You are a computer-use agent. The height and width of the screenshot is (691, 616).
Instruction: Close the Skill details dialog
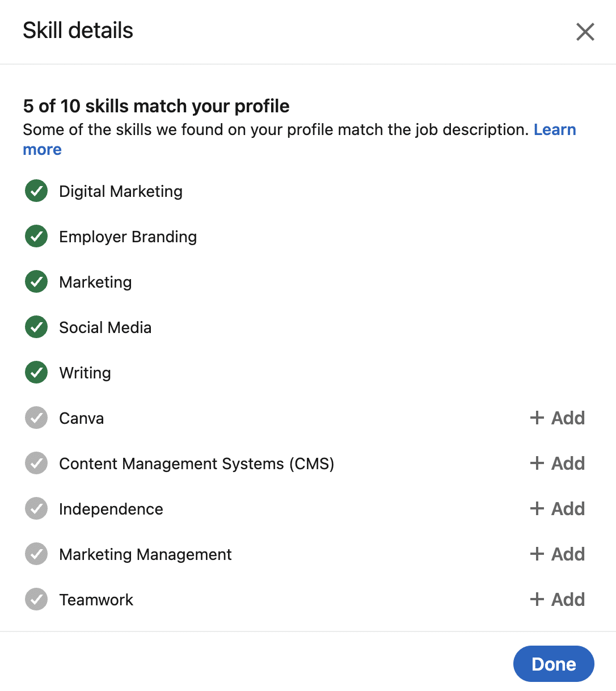coord(585,32)
